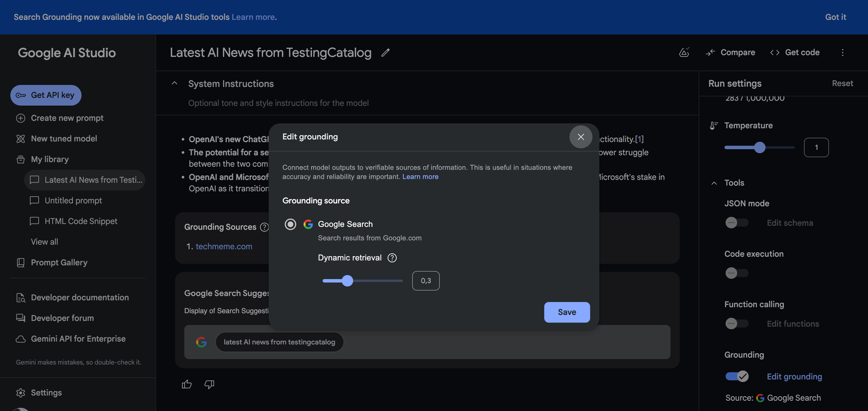
Task: Open Learn more link in top banner
Action: 253,17
